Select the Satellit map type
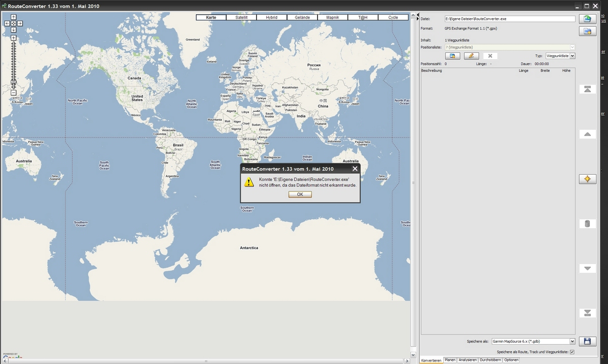 (242, 17)
